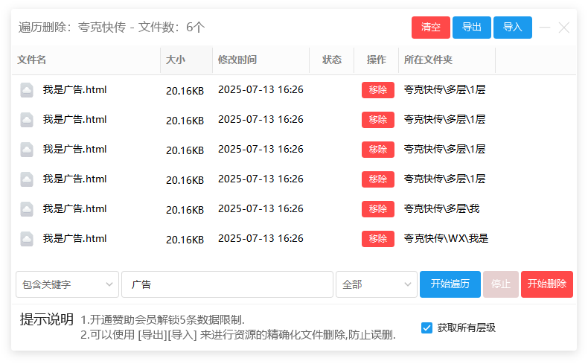
Task: Sort by the 修改时间 column header
Action: (237, 60)
